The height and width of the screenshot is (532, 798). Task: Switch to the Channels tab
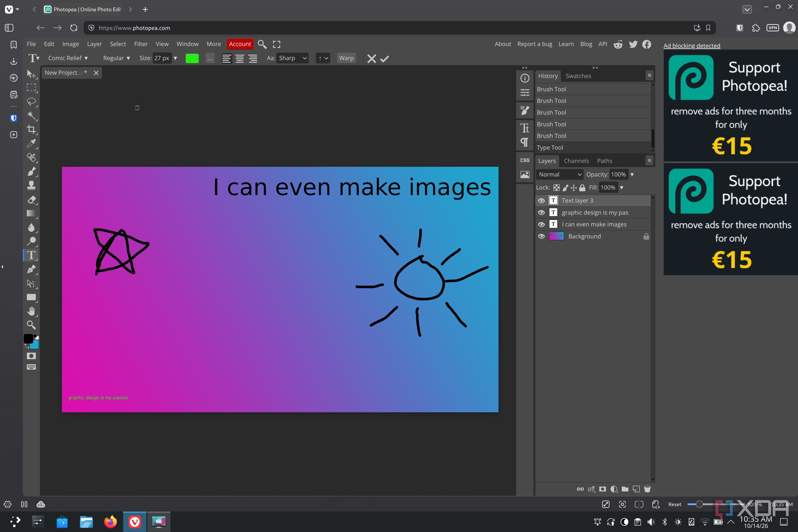pos(576,161)
